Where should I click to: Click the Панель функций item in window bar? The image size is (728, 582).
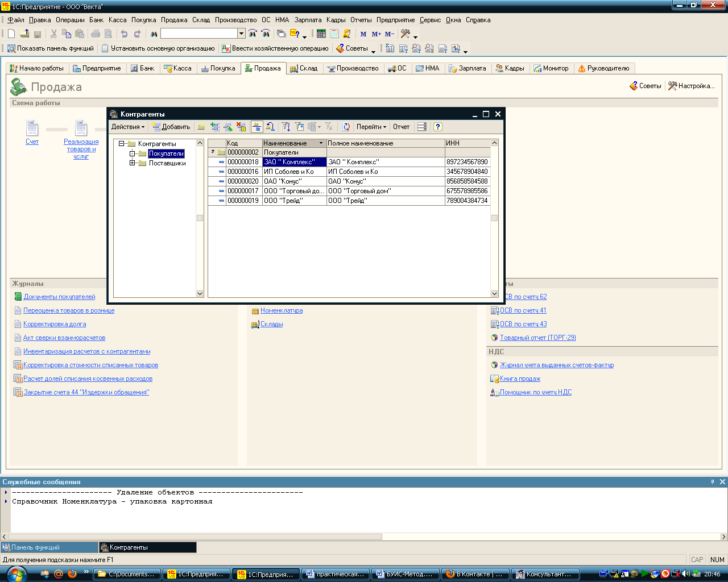pos(49,547)
